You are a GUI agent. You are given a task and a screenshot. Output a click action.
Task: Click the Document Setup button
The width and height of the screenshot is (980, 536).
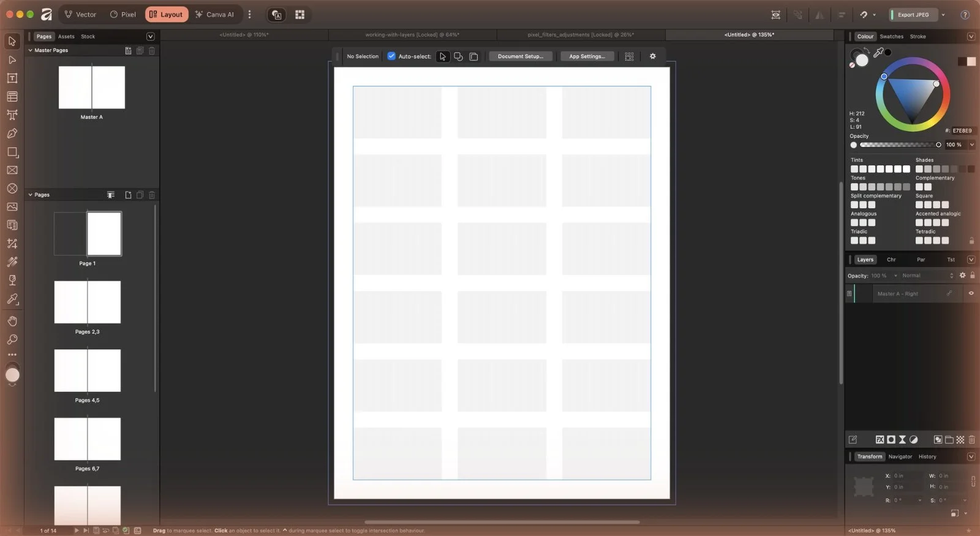point(520,56)
